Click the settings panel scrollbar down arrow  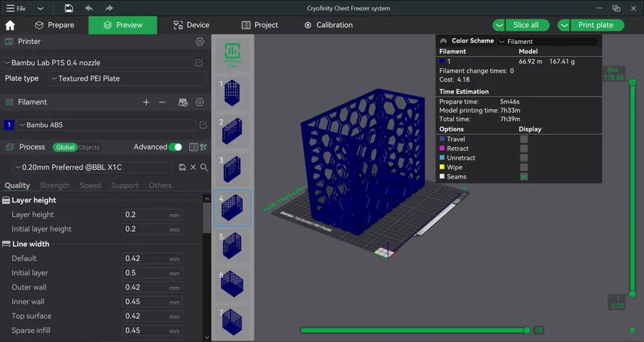click(207, 337)
